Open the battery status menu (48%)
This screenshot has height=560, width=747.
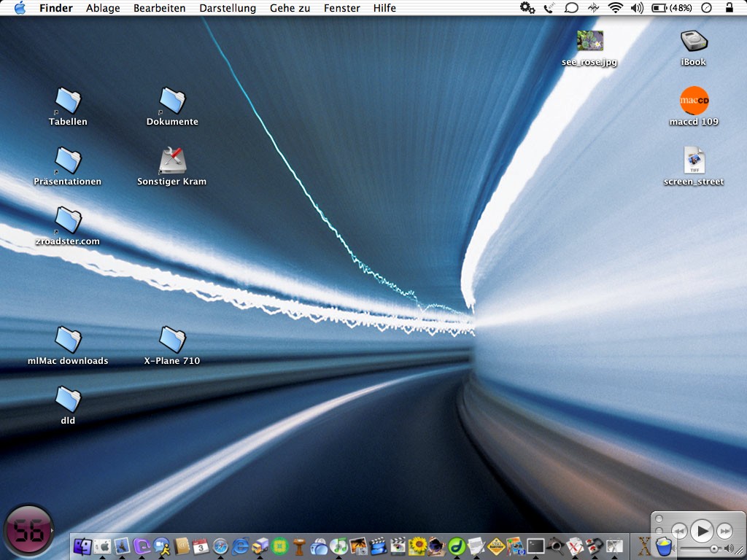click(672, 8)
